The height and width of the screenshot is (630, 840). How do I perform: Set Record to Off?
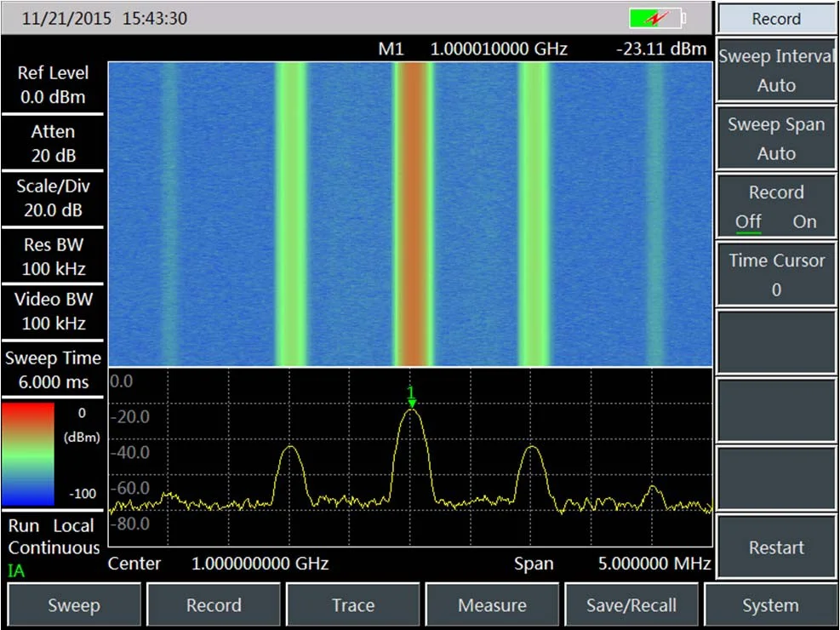[x=748, y=221]
